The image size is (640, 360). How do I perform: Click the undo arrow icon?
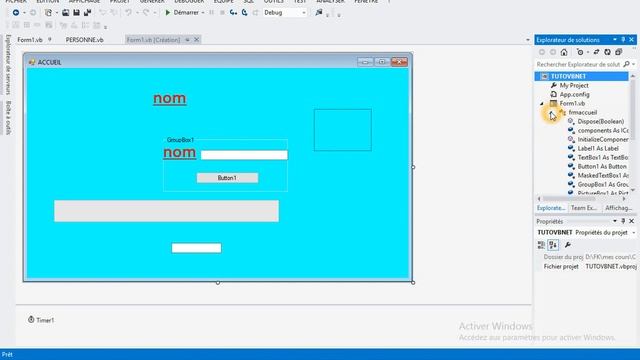pos(128,13)
